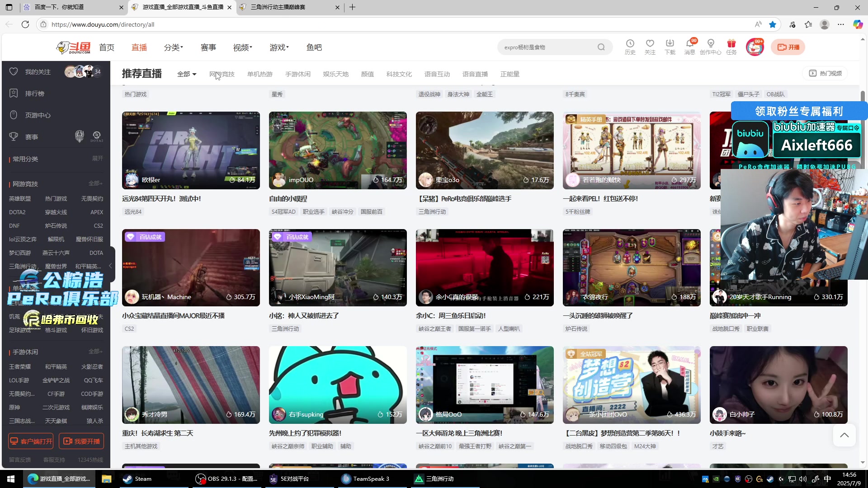Expand the 全部 filter dropdown
This screenshot has width=868, height=488.
coord(187,74)
